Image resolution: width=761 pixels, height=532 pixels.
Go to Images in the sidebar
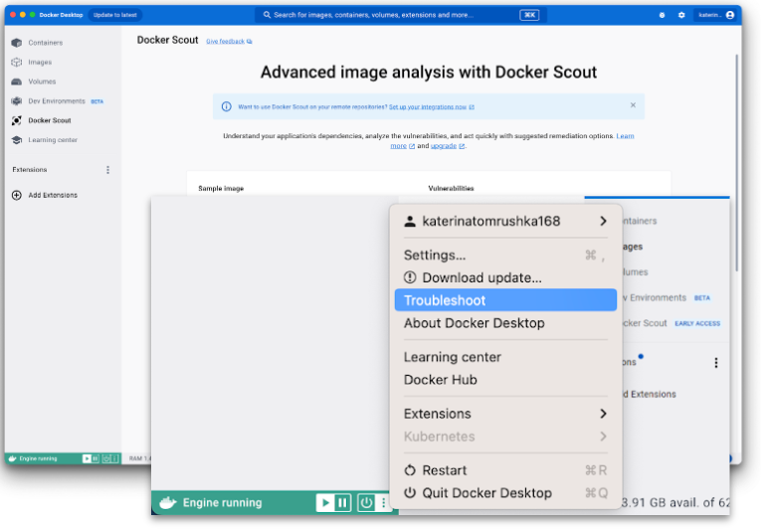[x=40, y=62]
